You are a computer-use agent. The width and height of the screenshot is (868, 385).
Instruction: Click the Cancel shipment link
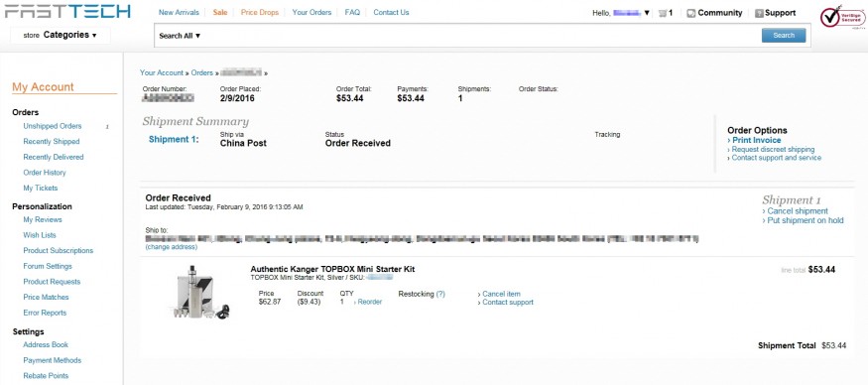click(798, 211)
